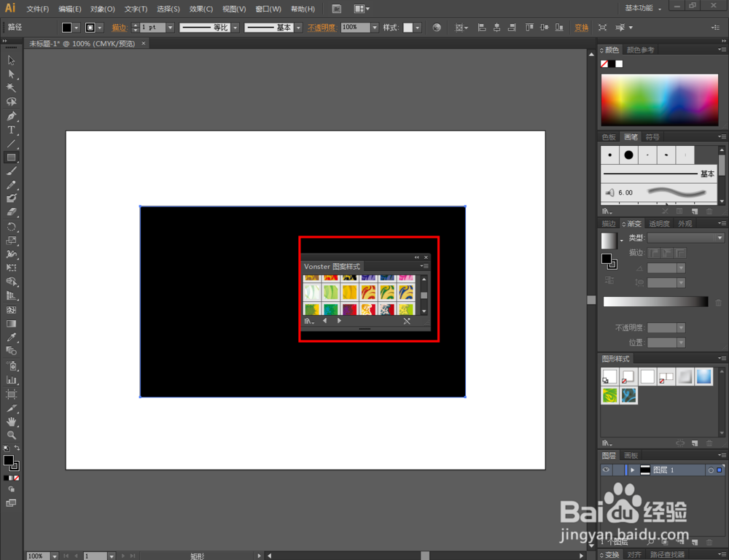Viewport: 729px width, 560px height.
Task: Click the zoom level 100% field
Action: 38,556
